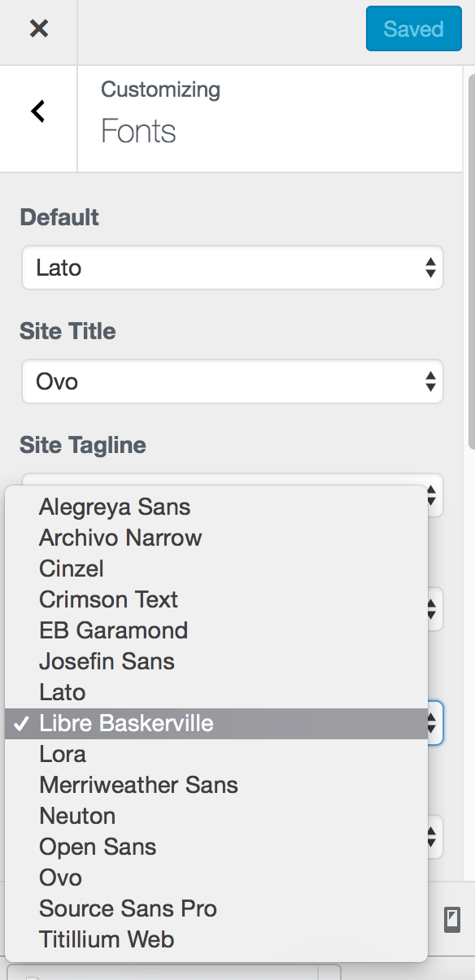Image resolution: width=475 pixels, height=980 pixels.
Task: Select Crimson Text font option
Action: [216, 599]
